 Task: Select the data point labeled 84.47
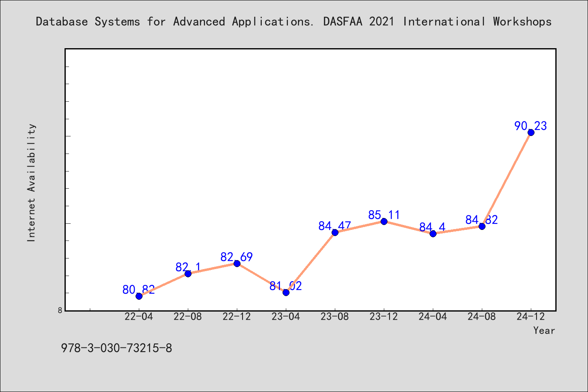[335, 232]
